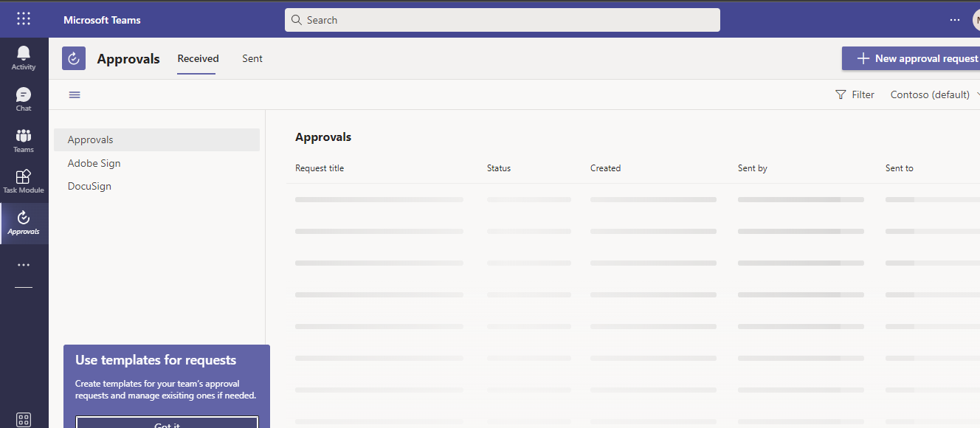The height and width of the screenshot is (428, 980).
Task: Click the Request title column header
Action: (x=320, y=168)
